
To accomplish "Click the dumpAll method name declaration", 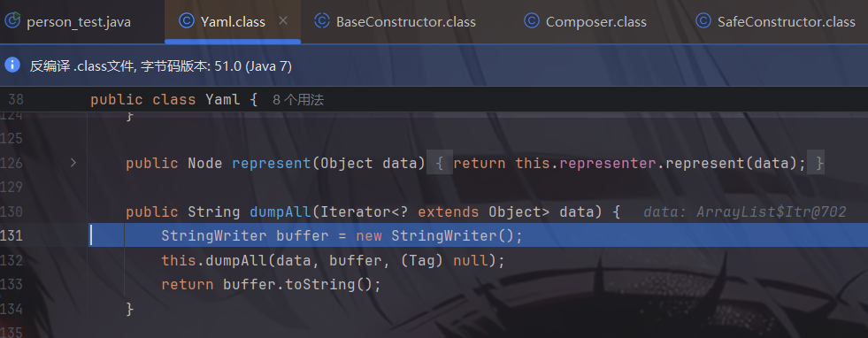I will pos(281,211).
